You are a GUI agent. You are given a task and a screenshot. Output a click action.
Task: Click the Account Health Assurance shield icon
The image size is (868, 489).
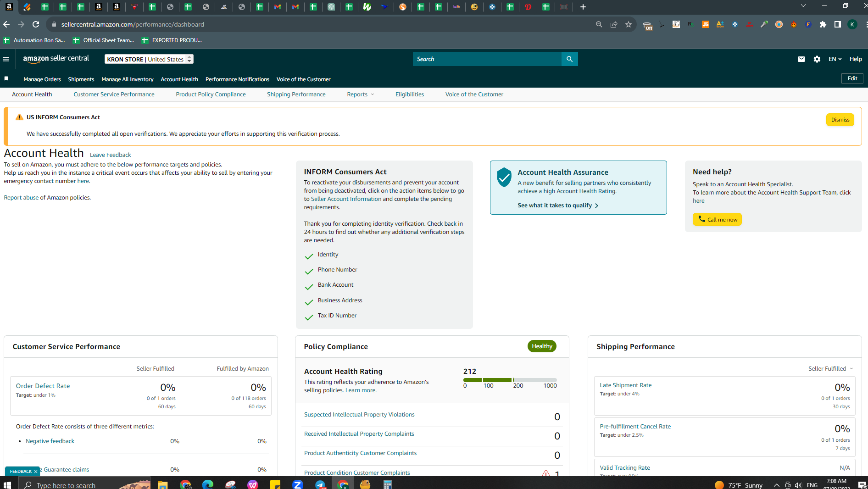504,177
